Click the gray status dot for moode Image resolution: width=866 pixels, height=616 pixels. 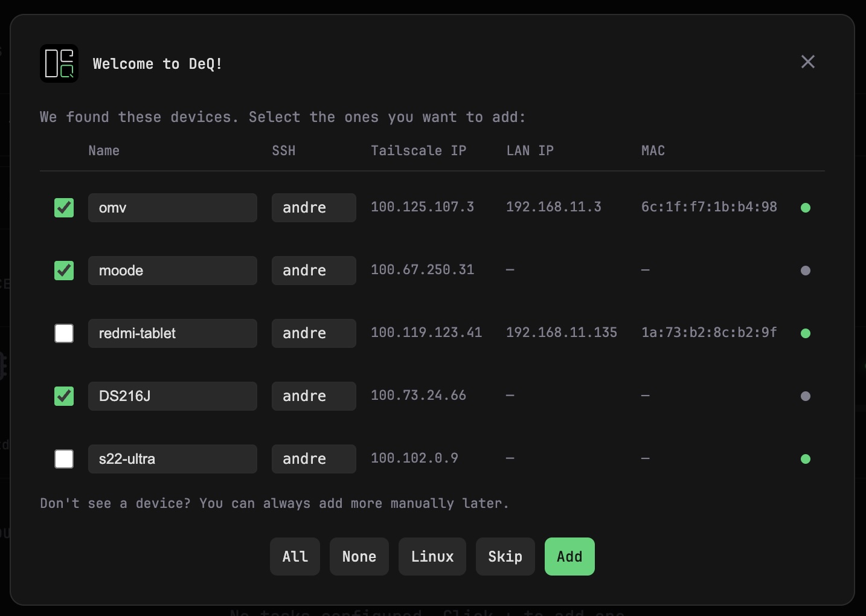[805, 271]
